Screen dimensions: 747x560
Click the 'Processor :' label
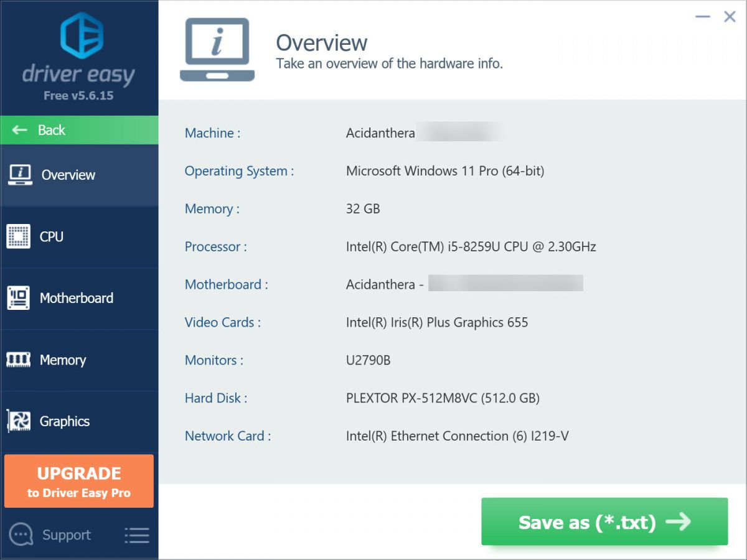pos(215,247)
